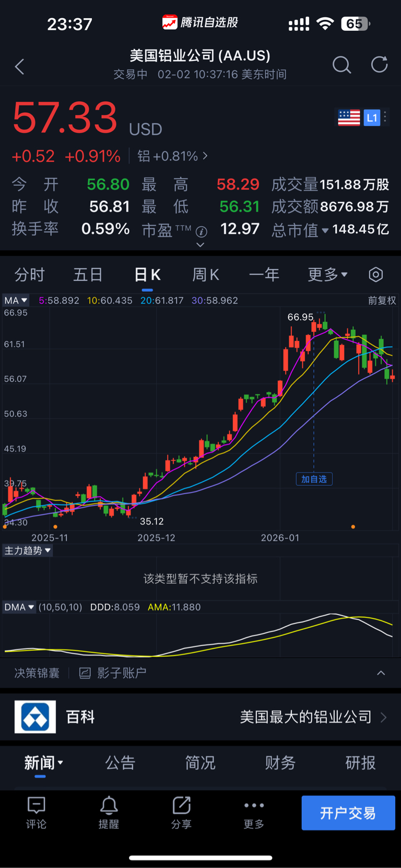Tap the Wi-Fi status icon

coord(325,24)
